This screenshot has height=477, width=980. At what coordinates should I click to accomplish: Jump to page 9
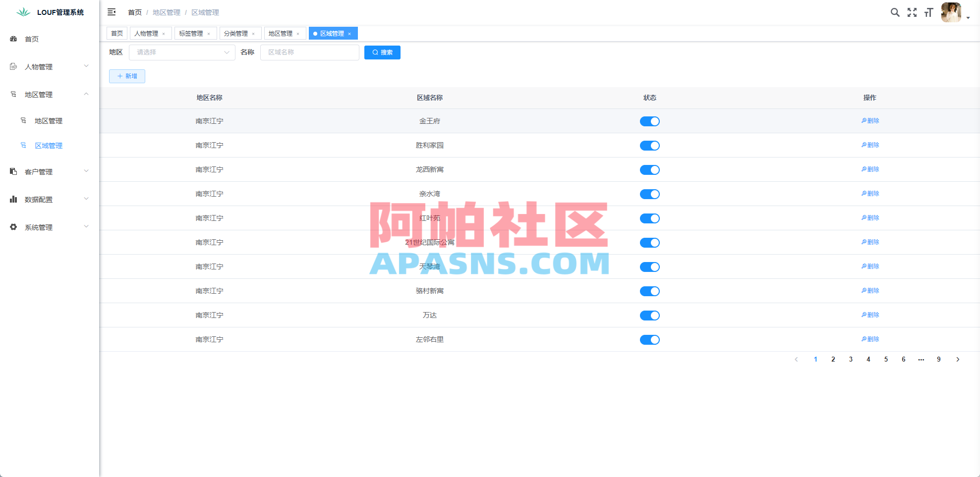point(939,360)
